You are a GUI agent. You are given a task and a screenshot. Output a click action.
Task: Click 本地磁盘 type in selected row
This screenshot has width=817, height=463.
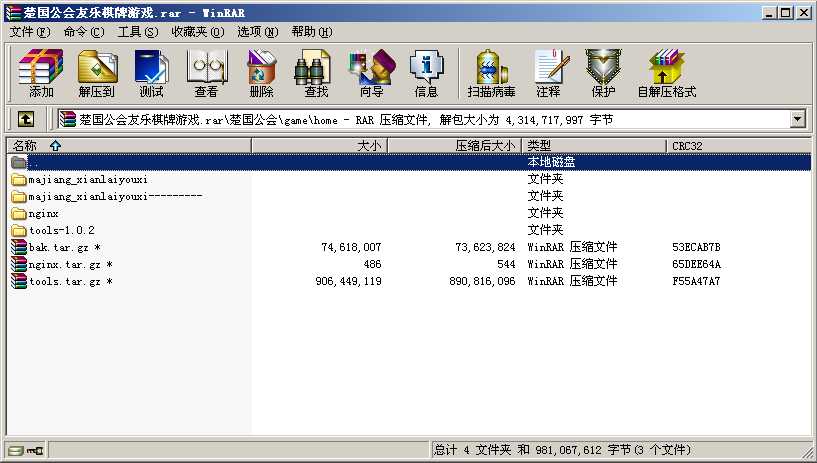coord(551,162)
